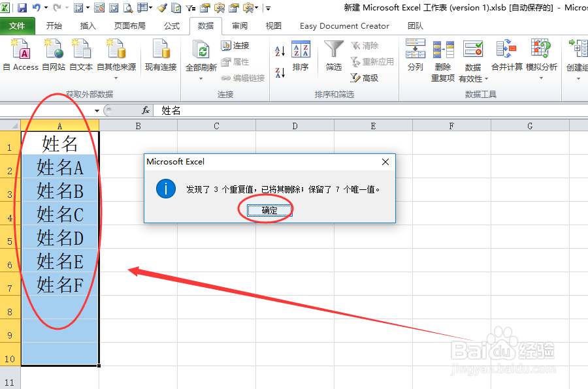Select row 11 header
The image size is (588, 389).
10,378
